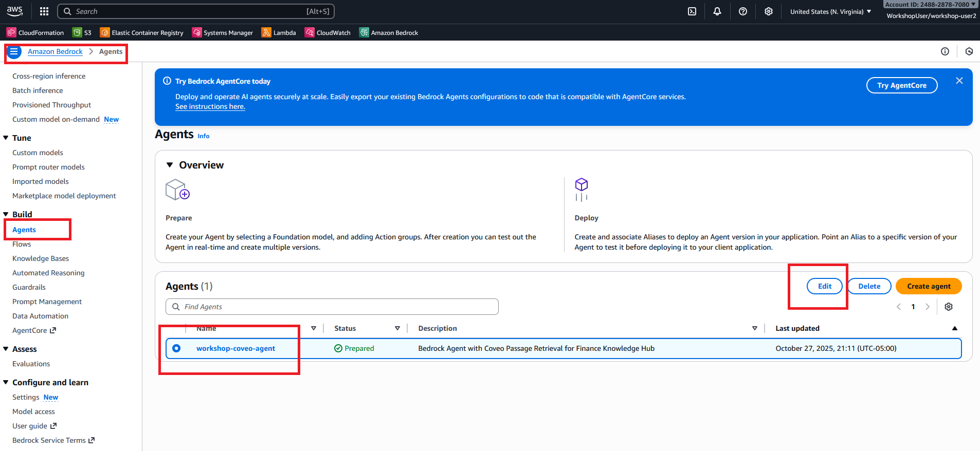Go to Knowledge Bases in sidebar

click(41, 258)
